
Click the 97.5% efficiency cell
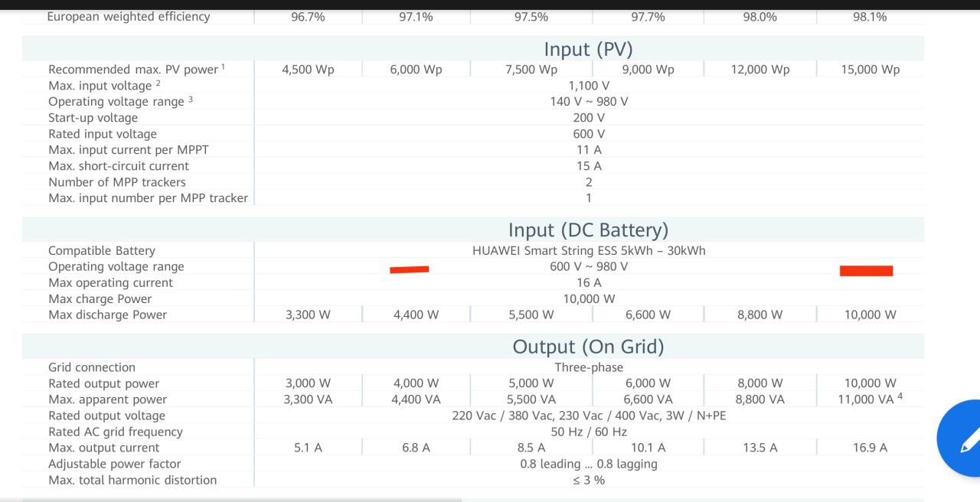point(531,16)
